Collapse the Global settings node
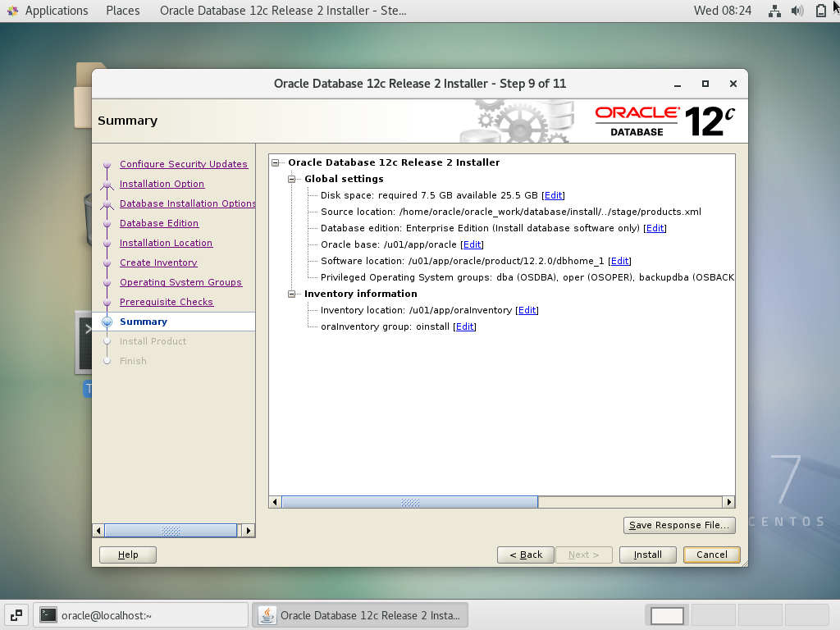 pyautogui.click(x=292, y=179)
